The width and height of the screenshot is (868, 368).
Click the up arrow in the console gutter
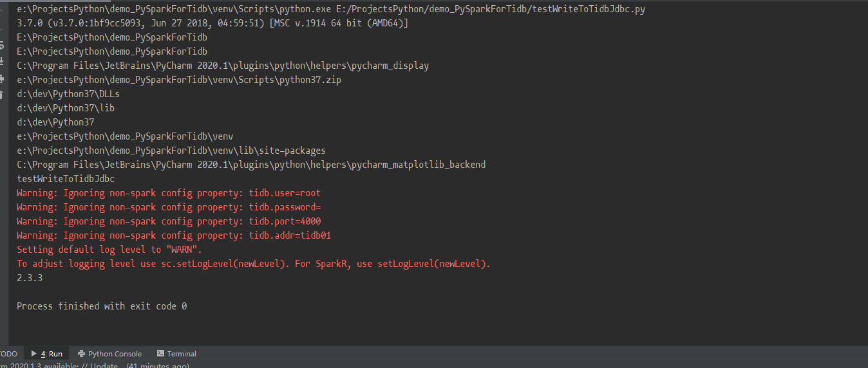(x=2, y=8)
